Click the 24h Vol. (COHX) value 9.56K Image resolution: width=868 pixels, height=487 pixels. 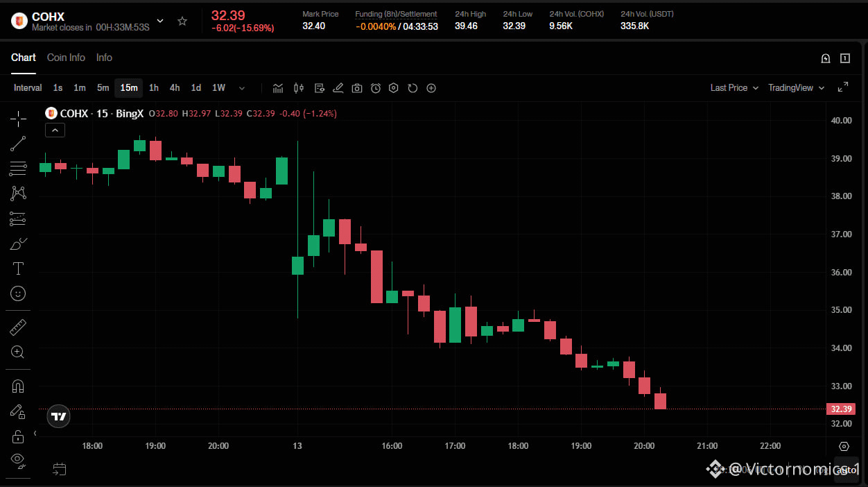point(560,26)
